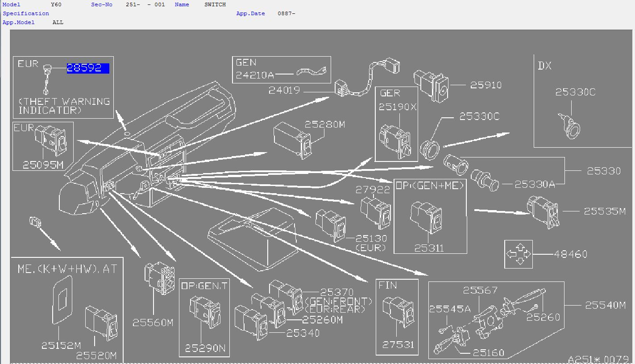Select part number label 25540M
Screen dimensions: 635x364
pos(606,305)
